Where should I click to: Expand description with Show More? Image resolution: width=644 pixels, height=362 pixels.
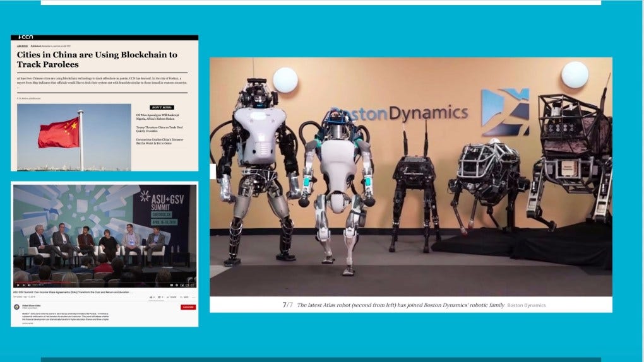(28, 324)
